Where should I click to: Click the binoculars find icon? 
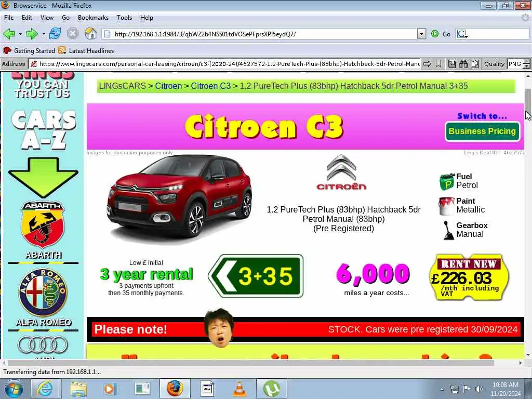463,64
